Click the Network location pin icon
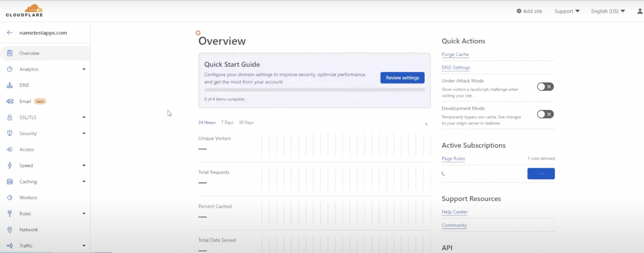This screenshot has height=253, width=644. coord(10,230)
